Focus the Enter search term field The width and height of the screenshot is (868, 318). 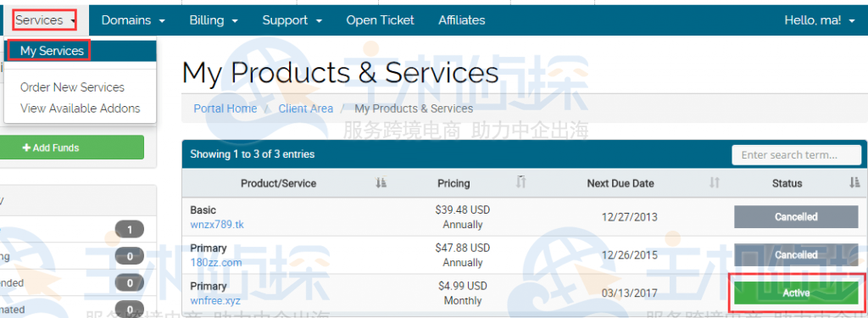click(x=796, y=155)
